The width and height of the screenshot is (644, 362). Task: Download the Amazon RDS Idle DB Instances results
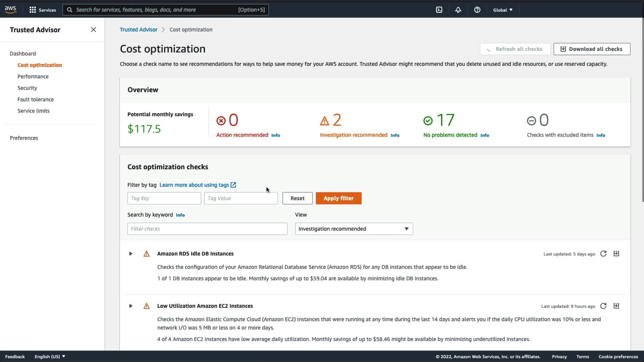tap(616, 254)
